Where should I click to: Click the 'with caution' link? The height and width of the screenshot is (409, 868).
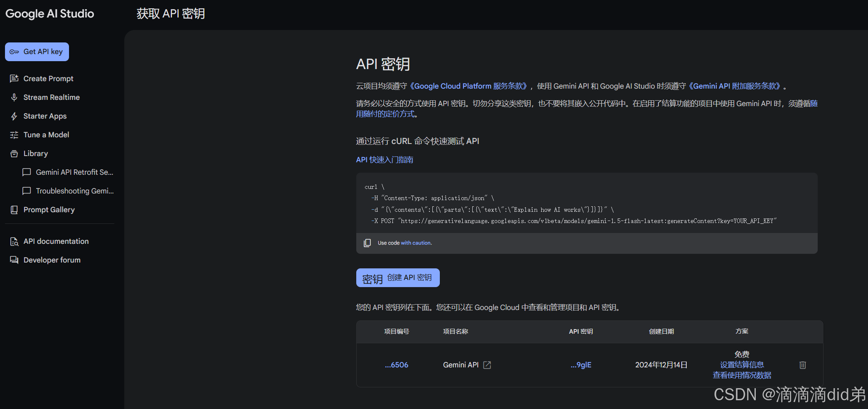416,243
